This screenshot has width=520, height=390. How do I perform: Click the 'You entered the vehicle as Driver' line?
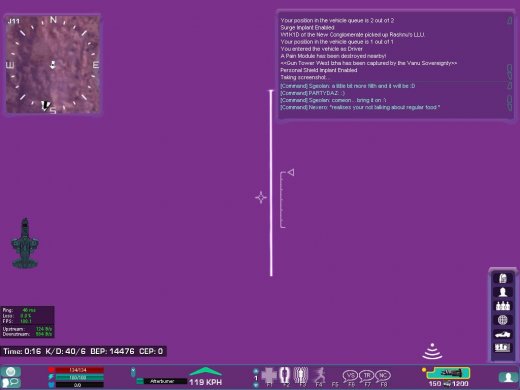[x=322, y=49]
